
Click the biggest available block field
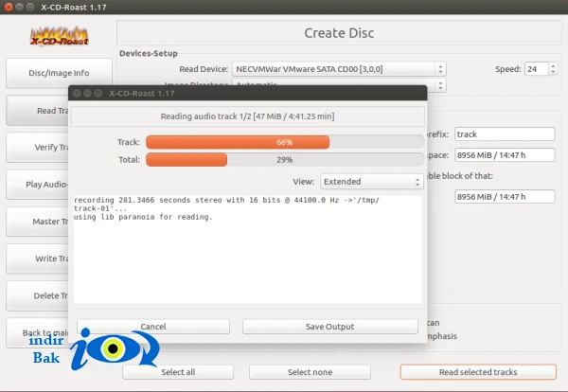(x=505, y=197)
